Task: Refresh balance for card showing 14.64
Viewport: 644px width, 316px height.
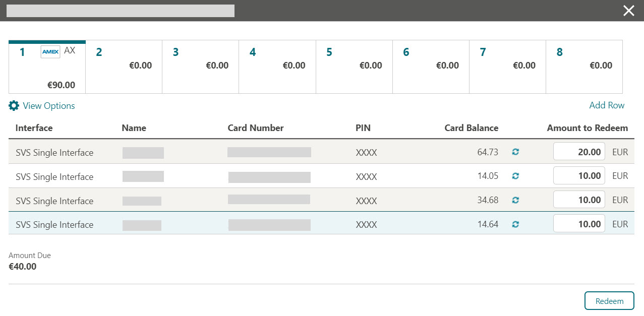Action: pyautogui.click(x=515, y=224)
